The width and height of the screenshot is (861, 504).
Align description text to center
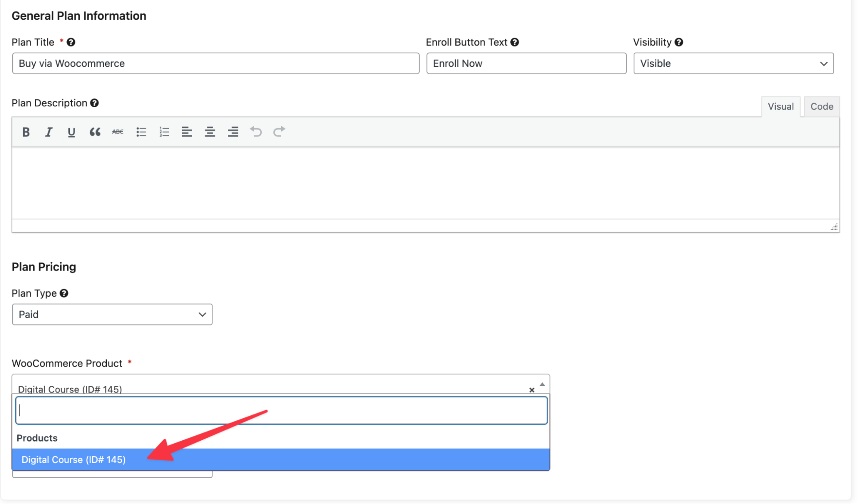pyautogui.click(x=210, y=132)
